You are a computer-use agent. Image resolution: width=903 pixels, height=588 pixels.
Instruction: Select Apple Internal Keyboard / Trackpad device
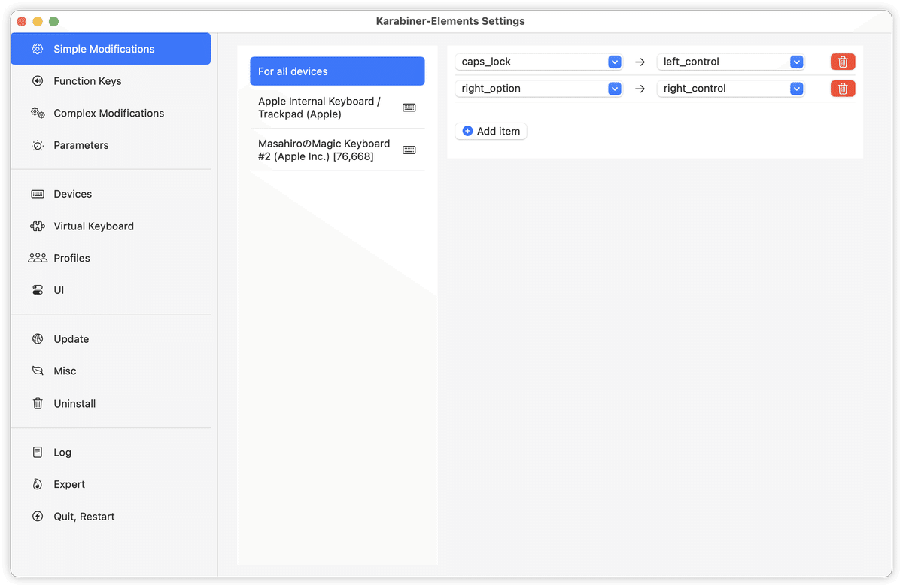pos(337,108)
